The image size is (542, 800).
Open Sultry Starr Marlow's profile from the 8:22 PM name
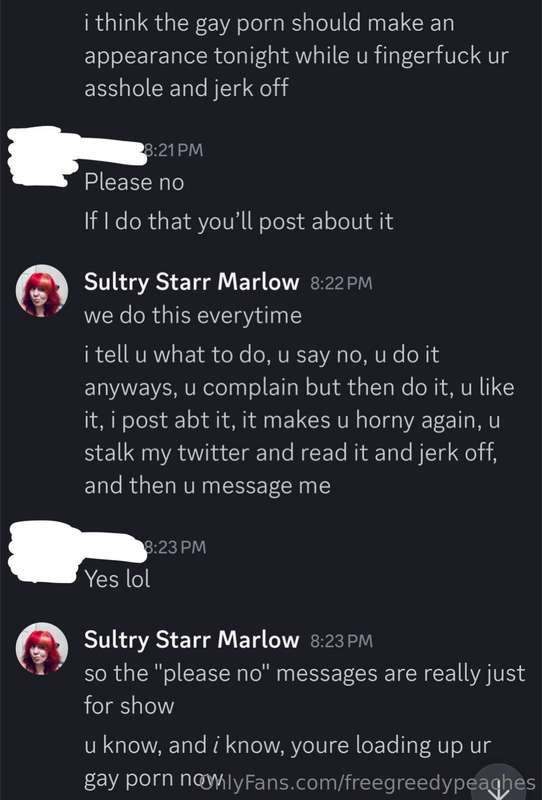tap(191, 282)
